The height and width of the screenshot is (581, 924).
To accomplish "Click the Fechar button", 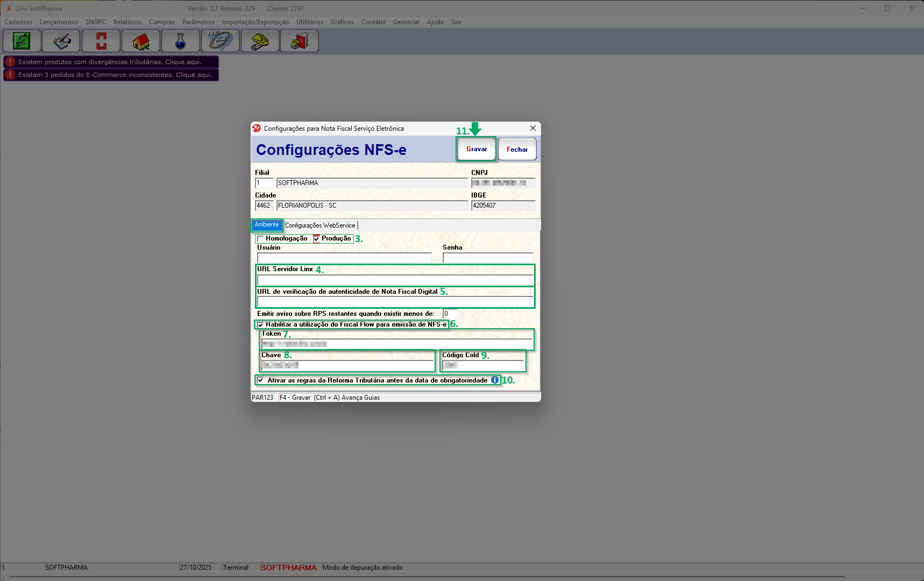I will click(x=517, y=149).
